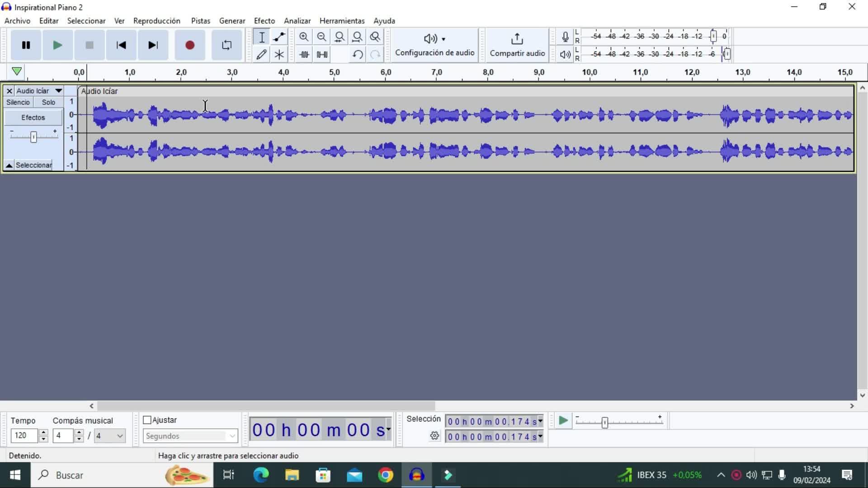The width and height of the screenshot is (868, 488).
Task: Select the Envelope tool
Action: point(279,37)
